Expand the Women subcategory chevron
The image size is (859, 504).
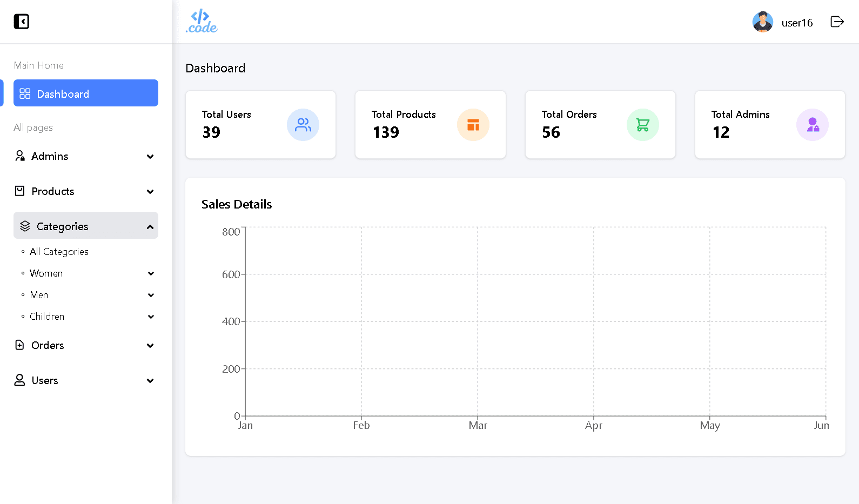tap(151, 273)
